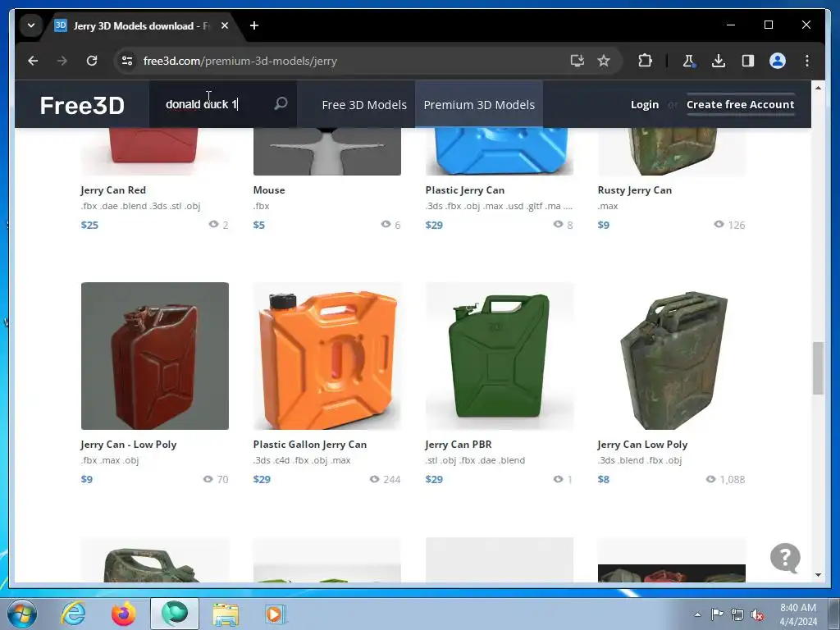Viewport: 840px width, 630px height.
Task: Open the help question mark bubble
Action: point(785,558)
